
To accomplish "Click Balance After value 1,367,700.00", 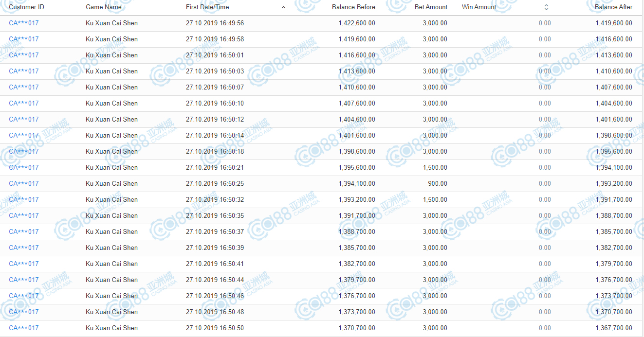I will click(614, 328).
